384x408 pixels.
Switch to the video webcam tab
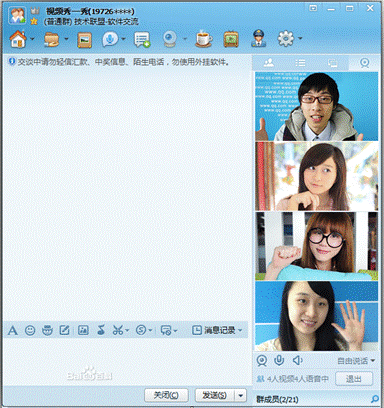point(365,63)
